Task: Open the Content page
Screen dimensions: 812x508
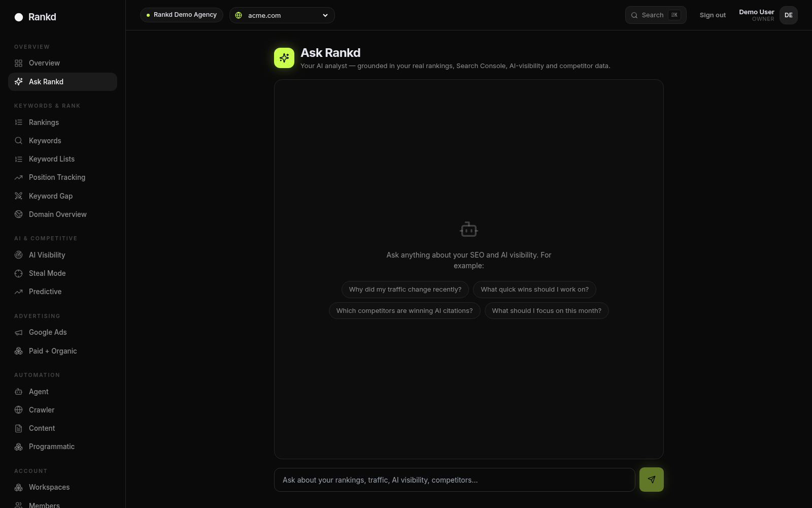Action: pos(62,428)
